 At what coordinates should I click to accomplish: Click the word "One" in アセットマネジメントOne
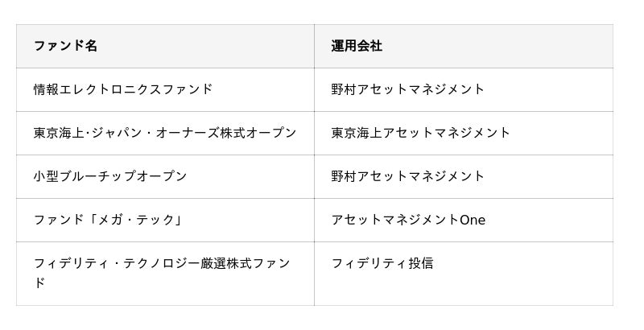click(x=473, y=220)
